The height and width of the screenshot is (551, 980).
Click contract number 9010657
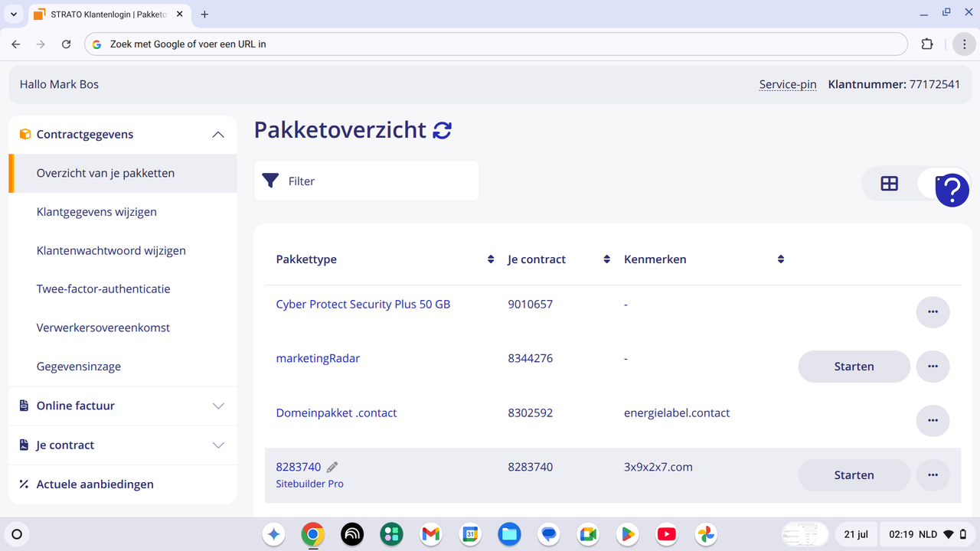click(530, 304)
